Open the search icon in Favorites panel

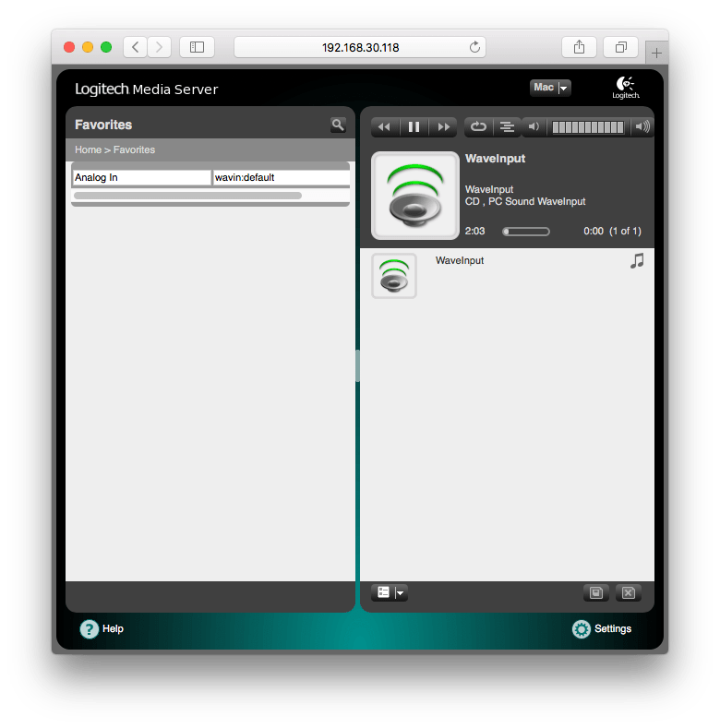pos(338,125)
